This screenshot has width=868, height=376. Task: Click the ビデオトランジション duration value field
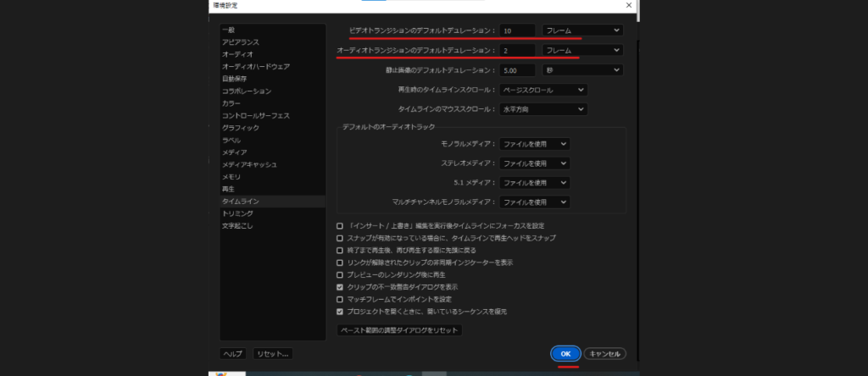pyautogui.click(x=517, y=30)
